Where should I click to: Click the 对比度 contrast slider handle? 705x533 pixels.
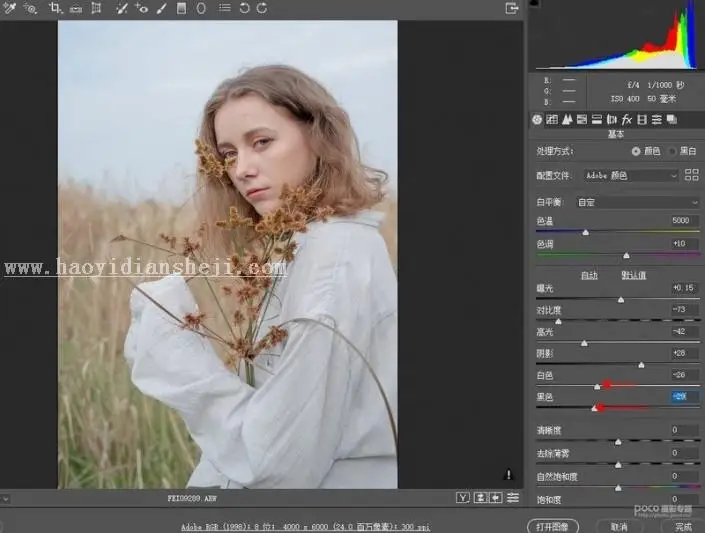558,321
